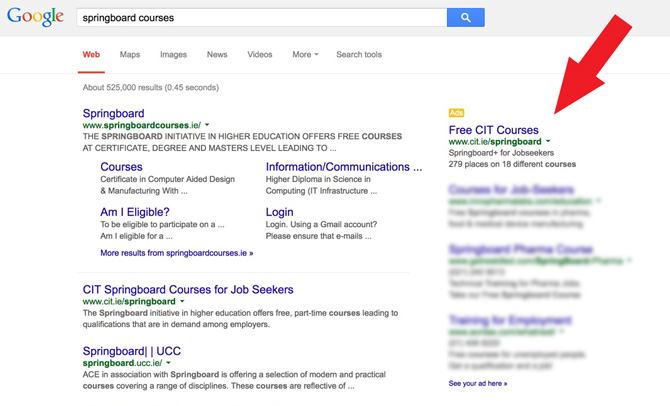
Task: Open the Free CIT Courses ad
Action: (494, 129)
